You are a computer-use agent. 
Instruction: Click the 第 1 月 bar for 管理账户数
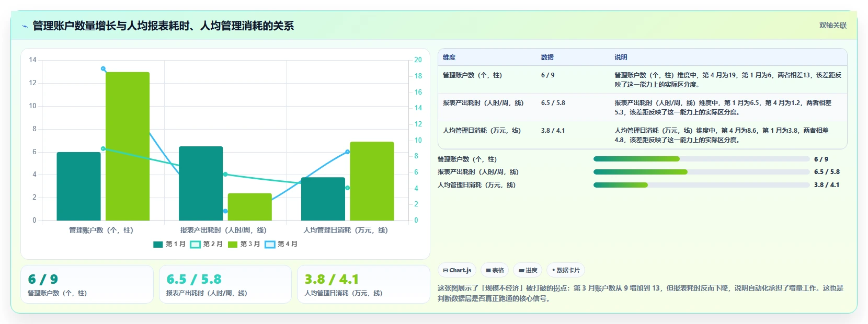pos(78,186)
